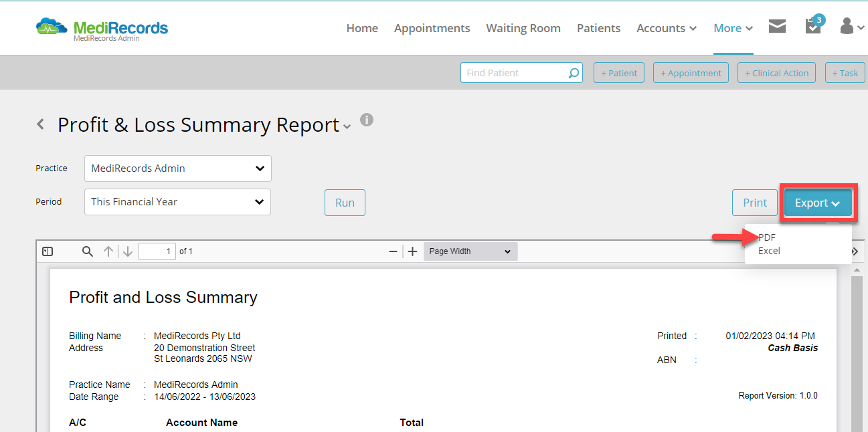
Task: Go to the Home tab
Action: [x=362, y=28]
